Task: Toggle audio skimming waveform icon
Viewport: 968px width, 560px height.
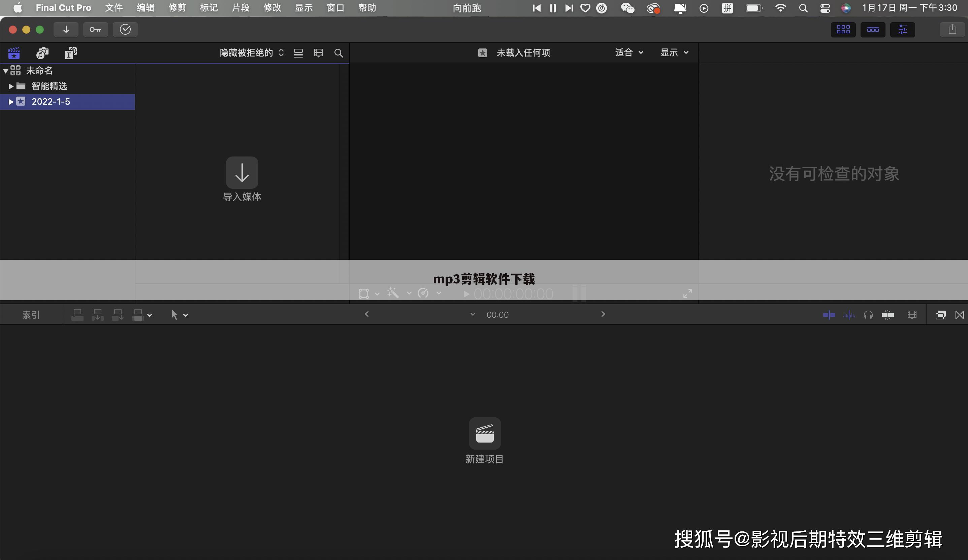Action: pos(849,315)
